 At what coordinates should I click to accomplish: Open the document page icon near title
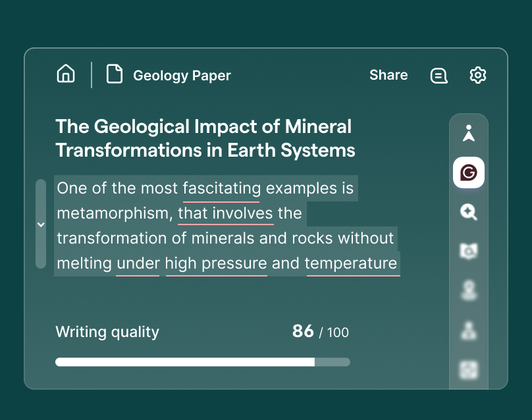pos(114,74)
